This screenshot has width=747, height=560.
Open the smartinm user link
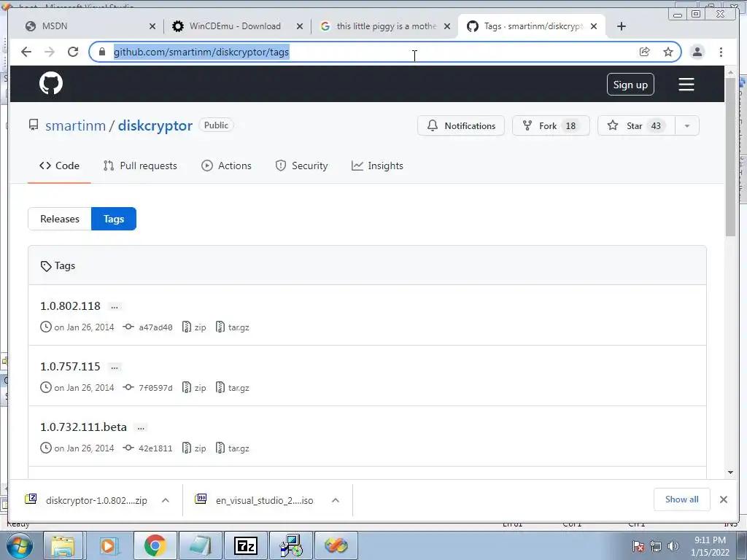[x=75, y=125]
